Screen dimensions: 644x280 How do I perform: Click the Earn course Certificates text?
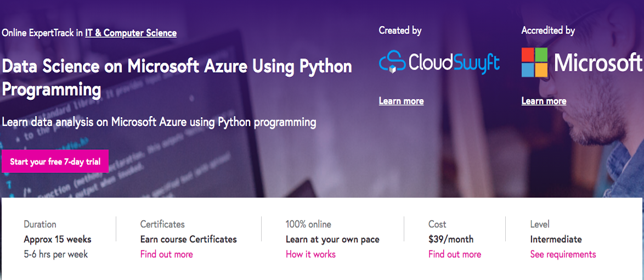click(x=188, y=239)
